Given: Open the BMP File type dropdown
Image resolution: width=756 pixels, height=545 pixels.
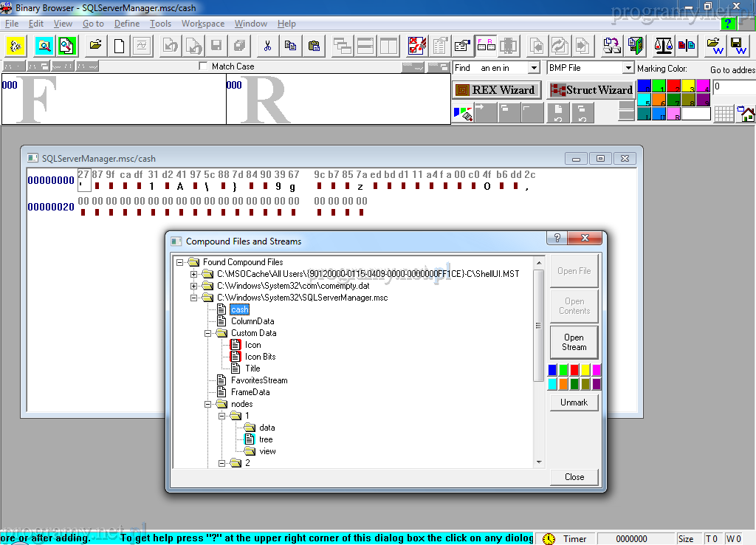Looking at the screenshot, I should pos(628,68).
